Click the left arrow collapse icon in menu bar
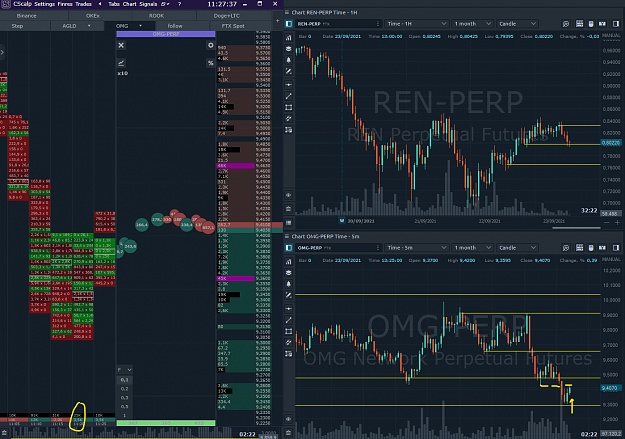The height and width of the screenshot is (439, 625). (x=100, y=4)
